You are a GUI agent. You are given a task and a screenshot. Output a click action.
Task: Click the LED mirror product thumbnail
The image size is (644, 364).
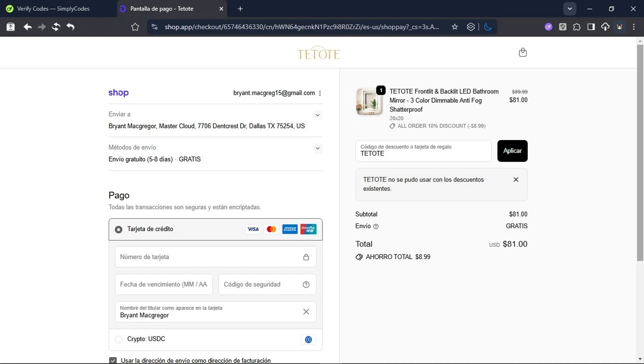pyautogui.click(x=369, y=102)
